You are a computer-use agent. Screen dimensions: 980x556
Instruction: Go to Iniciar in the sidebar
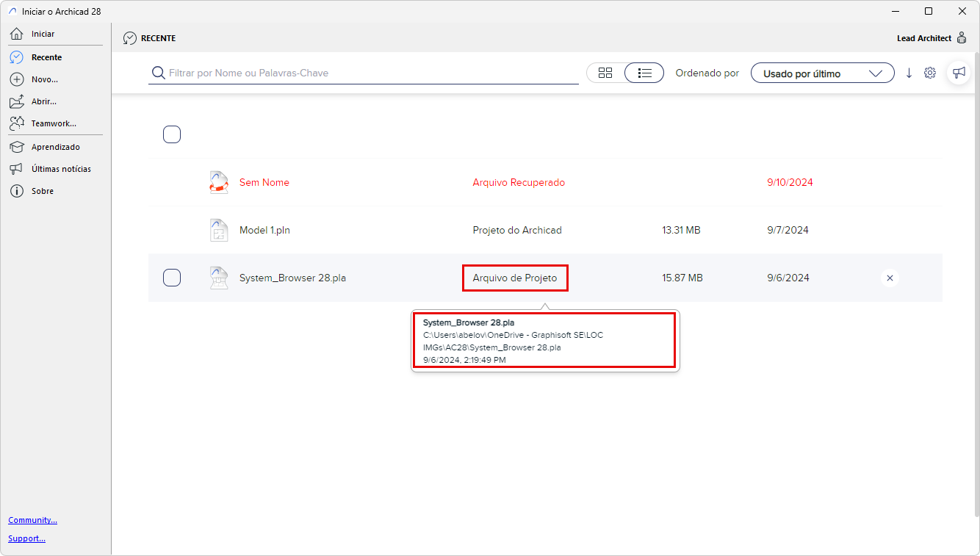point(43,34)
